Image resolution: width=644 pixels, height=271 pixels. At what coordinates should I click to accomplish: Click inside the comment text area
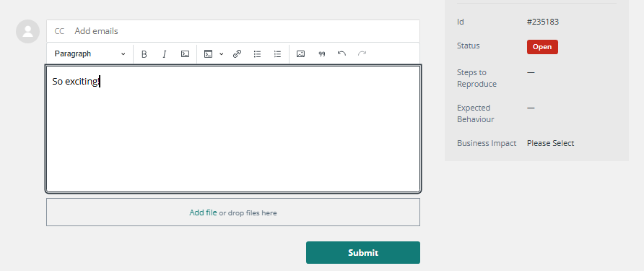pyautogui.click(x=233, y=129)
